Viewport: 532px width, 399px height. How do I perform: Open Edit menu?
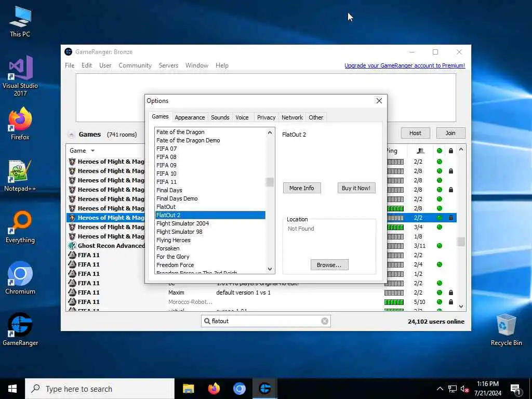(x=87, y=65)
